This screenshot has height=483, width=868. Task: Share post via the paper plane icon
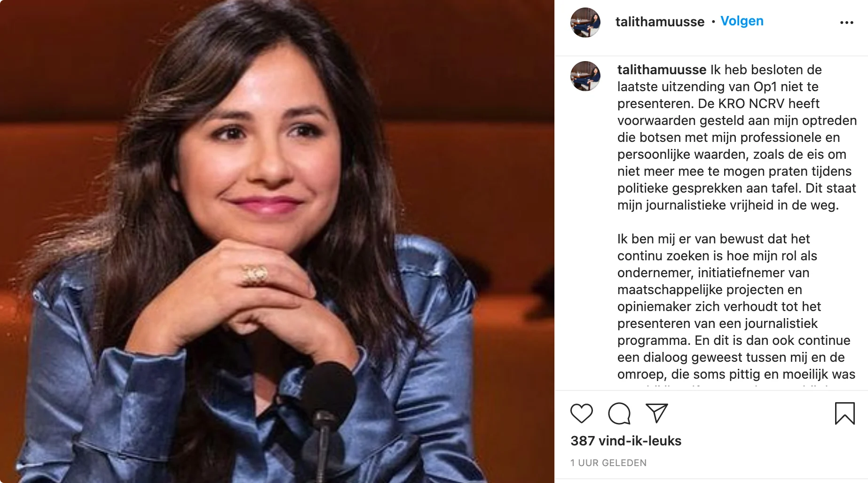point(656,413)
